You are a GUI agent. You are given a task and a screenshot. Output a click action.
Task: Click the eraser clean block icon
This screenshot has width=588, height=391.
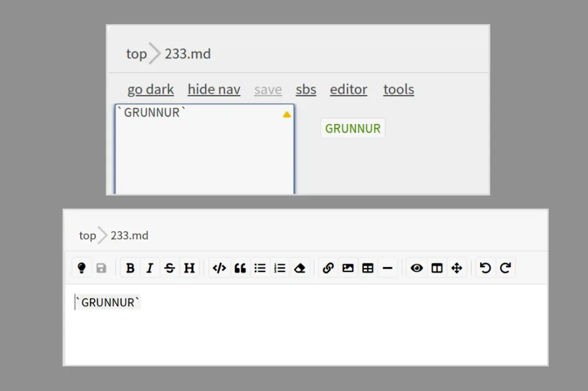(x=299, y=268)
